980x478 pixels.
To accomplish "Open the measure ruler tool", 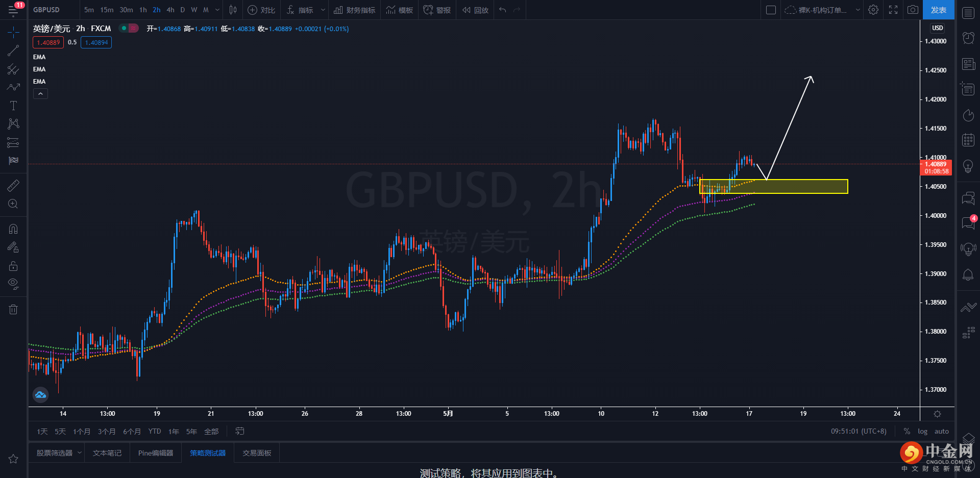I will tap(13, 186).
